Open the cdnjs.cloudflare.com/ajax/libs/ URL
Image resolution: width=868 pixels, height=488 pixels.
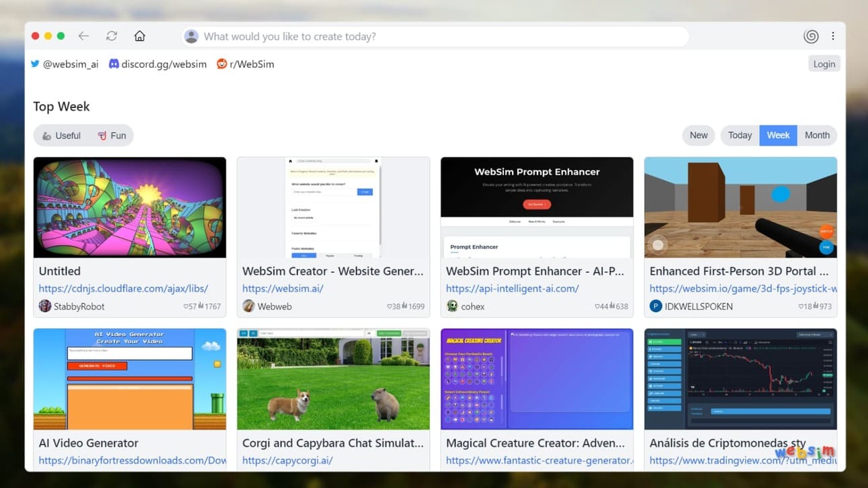click(x=124, y=289)
